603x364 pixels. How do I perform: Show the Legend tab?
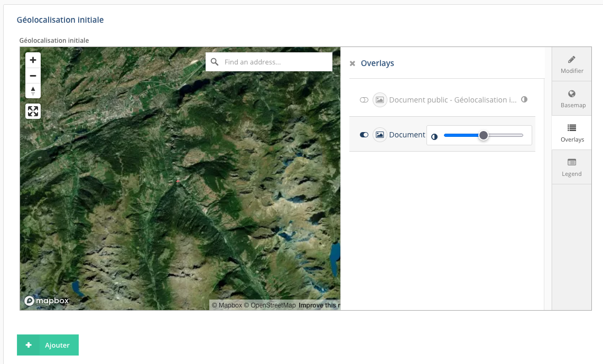pos(572,167)
